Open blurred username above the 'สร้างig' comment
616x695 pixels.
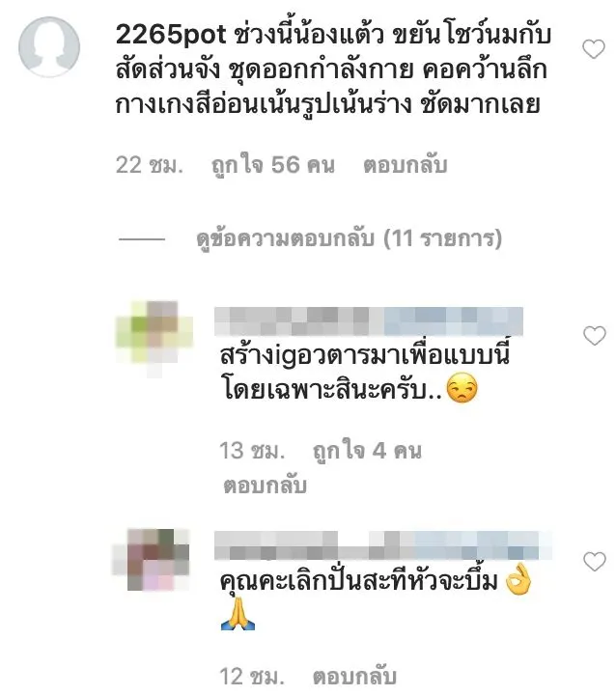coord(369,321)
